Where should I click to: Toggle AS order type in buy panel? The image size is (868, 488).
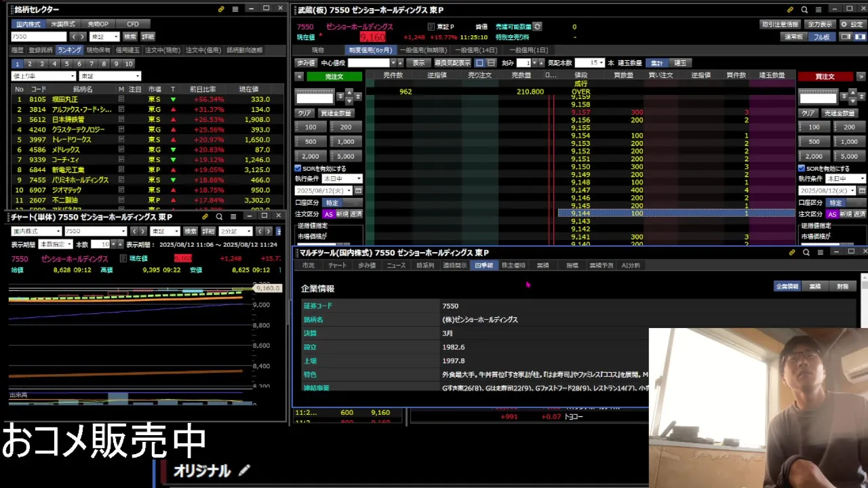coord(832,213)
